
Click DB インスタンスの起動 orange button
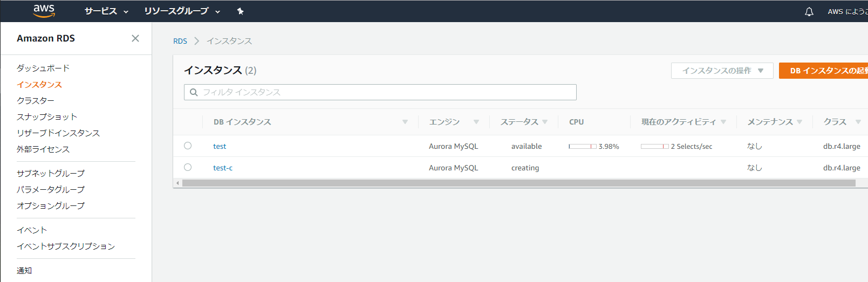click(x=823, y=71)
